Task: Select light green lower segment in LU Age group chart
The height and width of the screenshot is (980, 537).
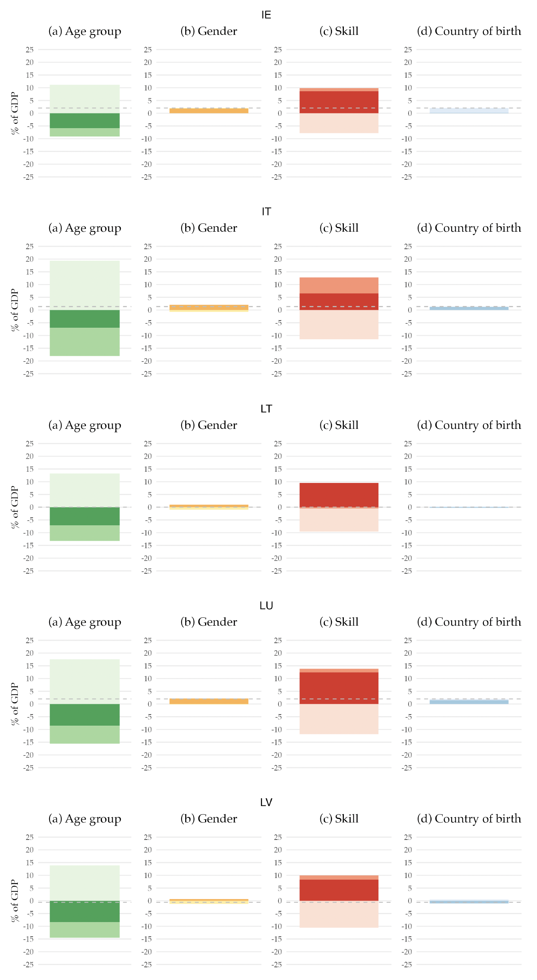Action: click(84, 734)
